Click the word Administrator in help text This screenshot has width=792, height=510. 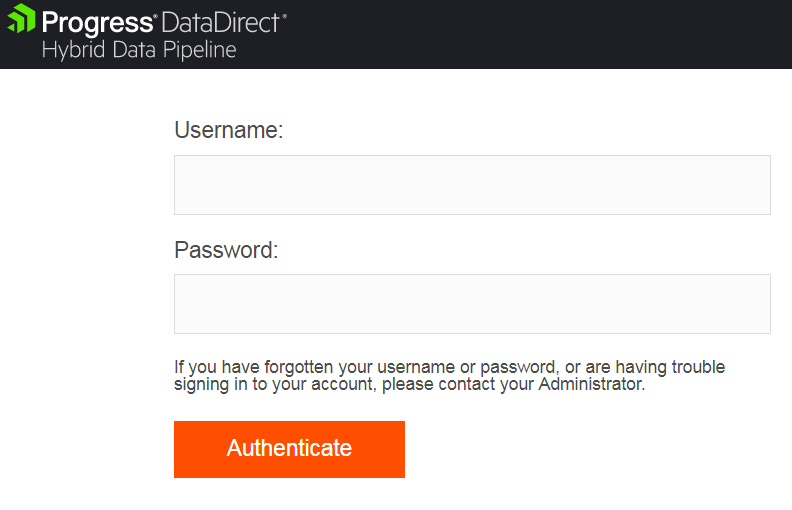coord(591,384)
